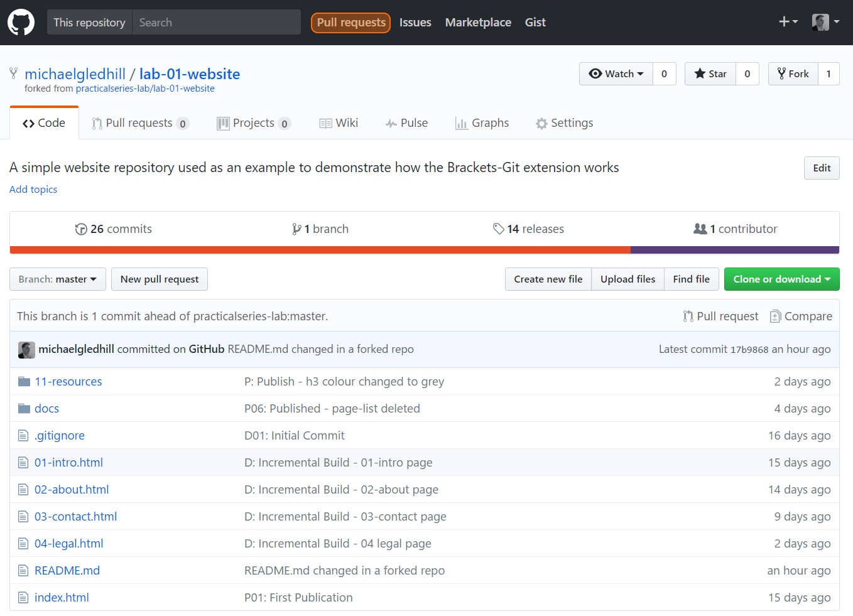Image resolution: width=853 pixels, height=616 pixels.
Task: Click the people icon next to contributor
Action: (x=700, y=229)
